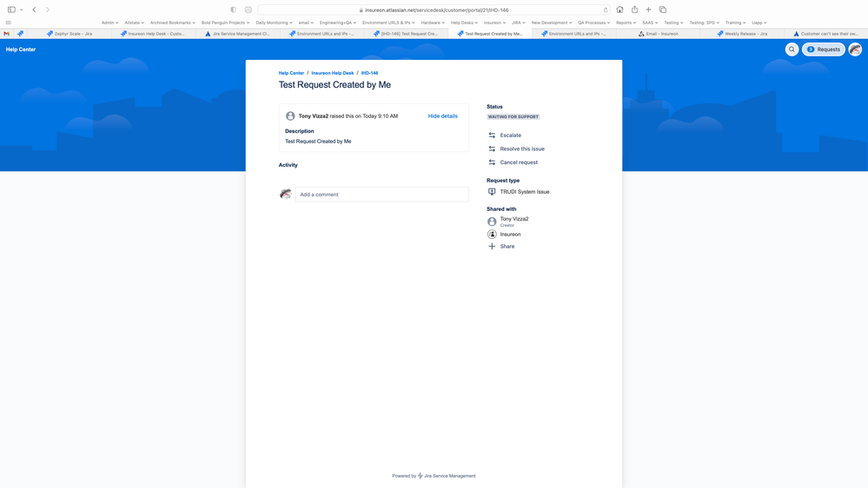
Task: Expand the Allstate bookmarks folder
Action: [134, 23]
